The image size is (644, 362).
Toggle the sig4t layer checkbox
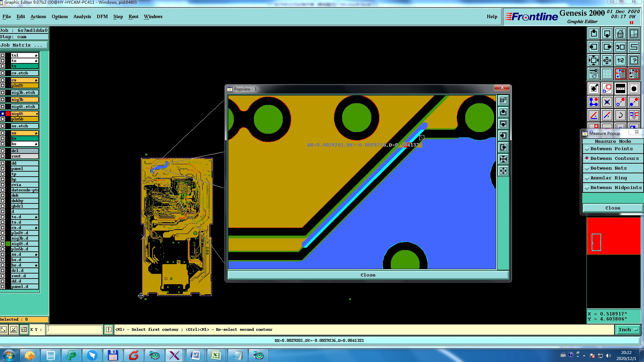[x=3, y=114]
